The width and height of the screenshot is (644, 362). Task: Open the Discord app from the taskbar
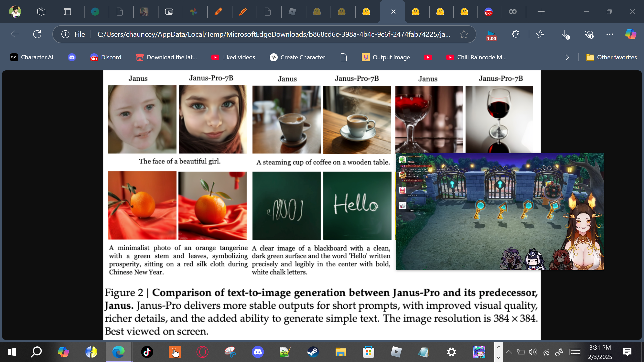click(258, 352)
